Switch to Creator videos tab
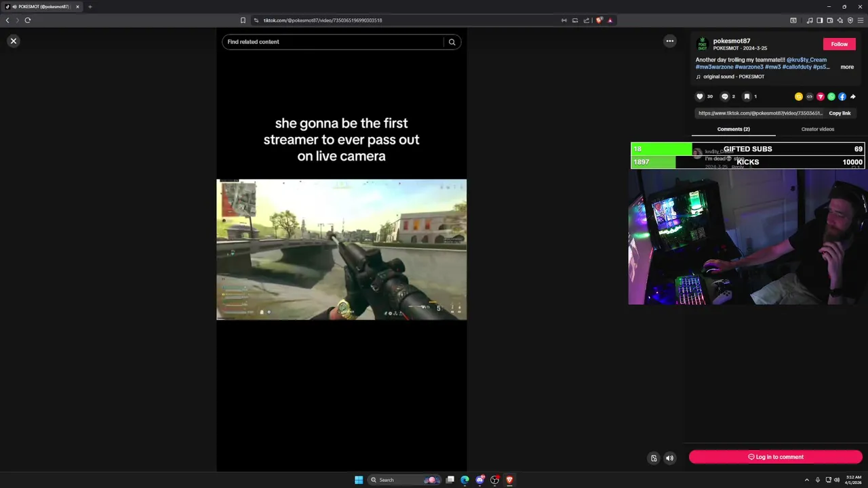 (818, 129)
